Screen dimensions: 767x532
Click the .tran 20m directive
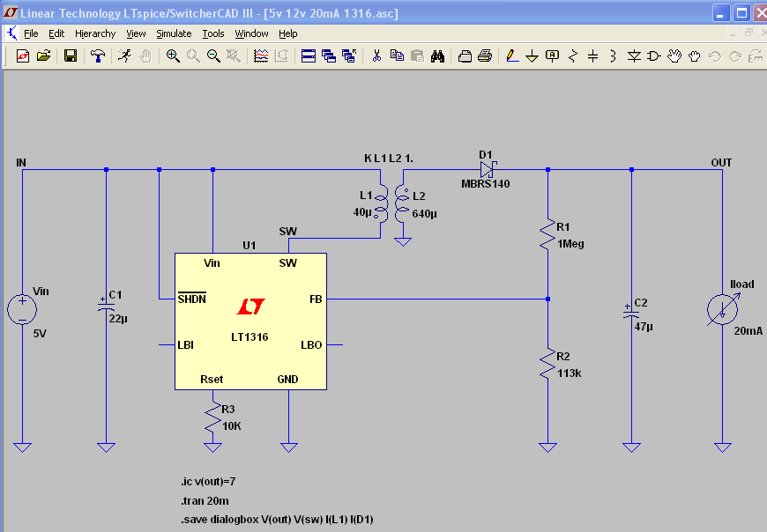click(205, 501)
